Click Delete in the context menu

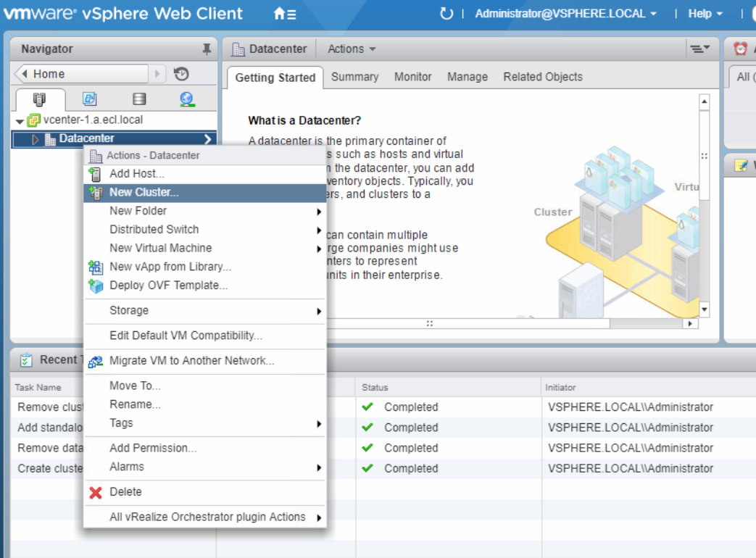[125, 491]
